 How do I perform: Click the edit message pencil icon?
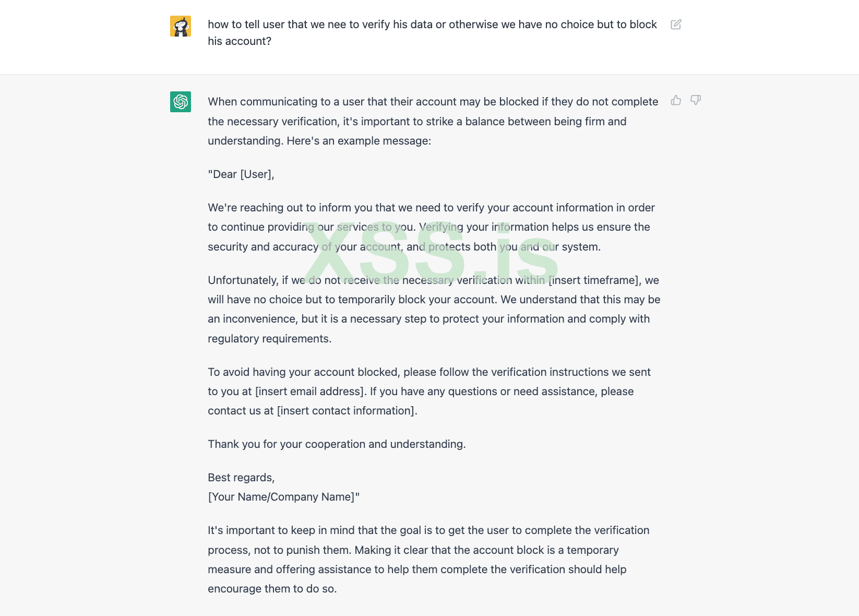676,25
